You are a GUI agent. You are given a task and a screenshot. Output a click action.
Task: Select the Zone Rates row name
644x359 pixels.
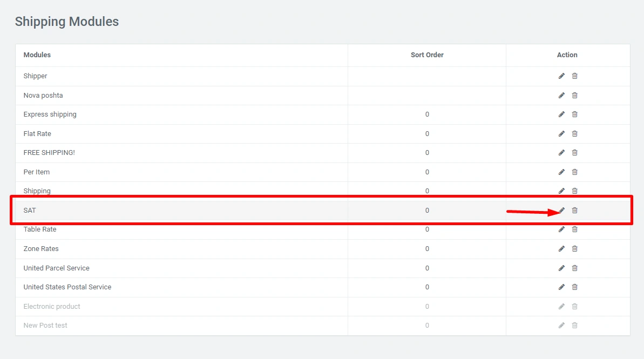tap(41, 249)
